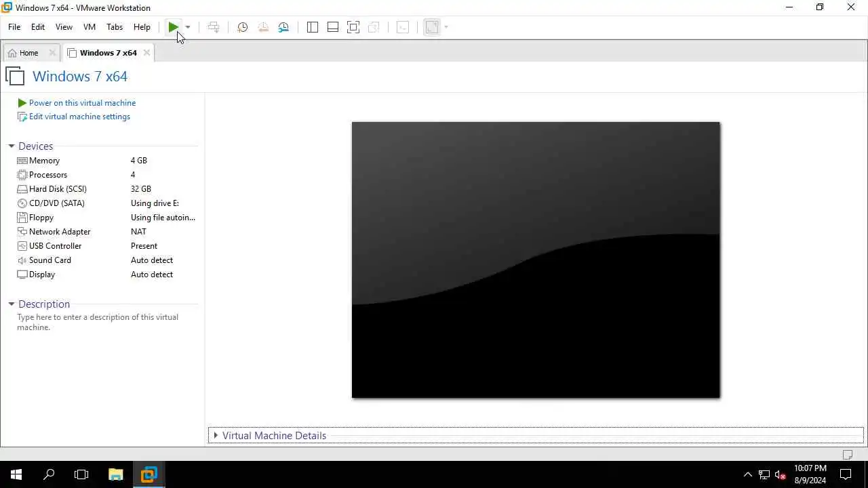Select the Sound Card device
The image size is (868, 488).
coord(106,260)
